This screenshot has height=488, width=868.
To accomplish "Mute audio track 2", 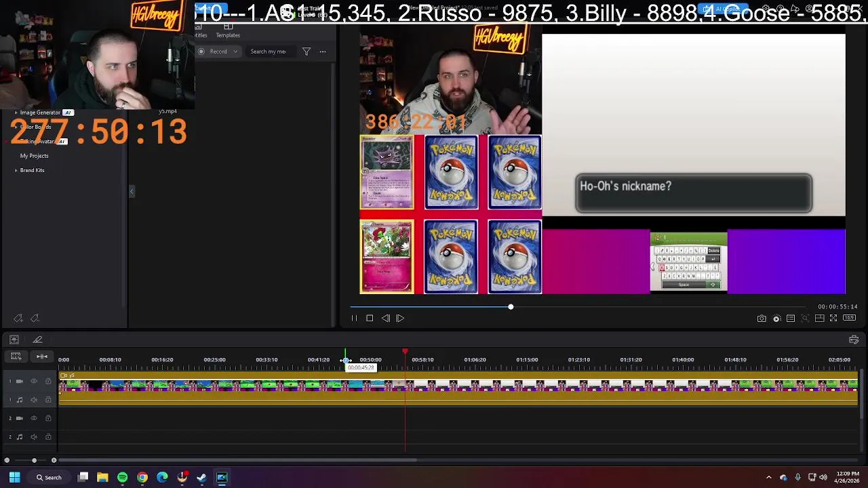I will (x=34, y=437).
